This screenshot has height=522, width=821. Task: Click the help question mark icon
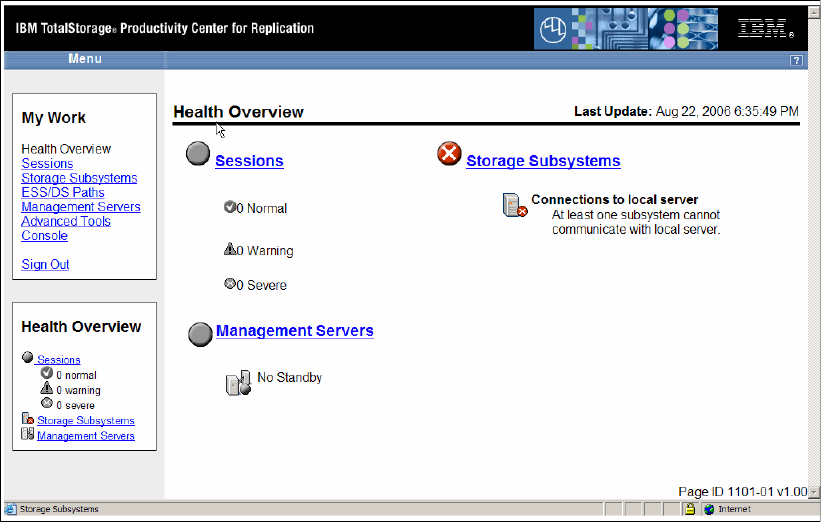tap(796, 60)
